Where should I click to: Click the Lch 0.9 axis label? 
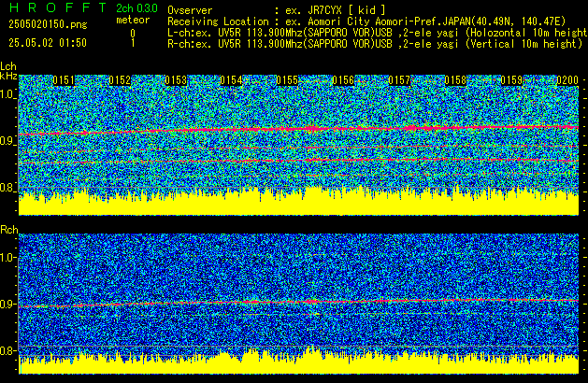(7, 141)
